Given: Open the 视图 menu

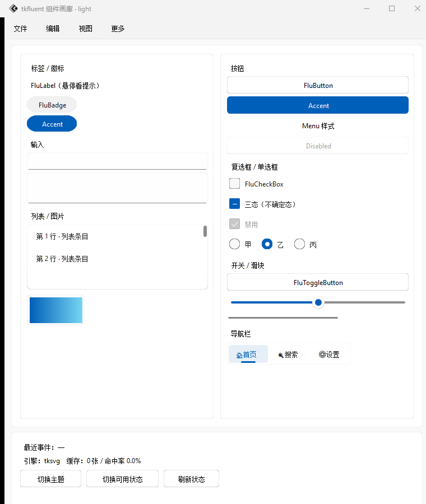Looking at the screenshot, I should (85, 29).
